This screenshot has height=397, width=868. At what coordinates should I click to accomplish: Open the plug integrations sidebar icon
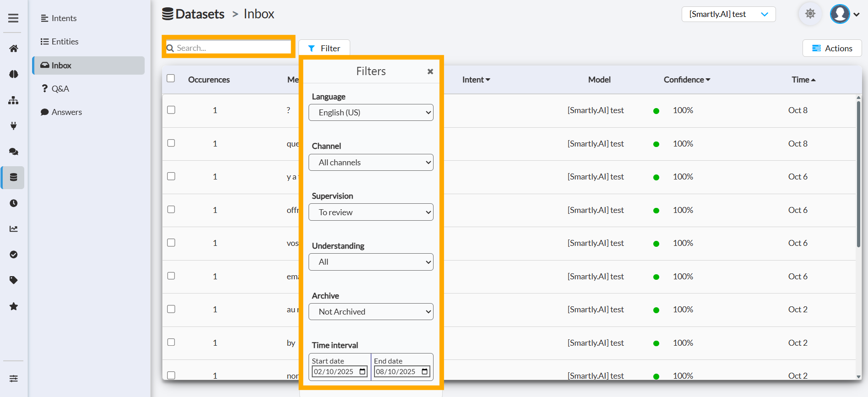pos(14,126)
